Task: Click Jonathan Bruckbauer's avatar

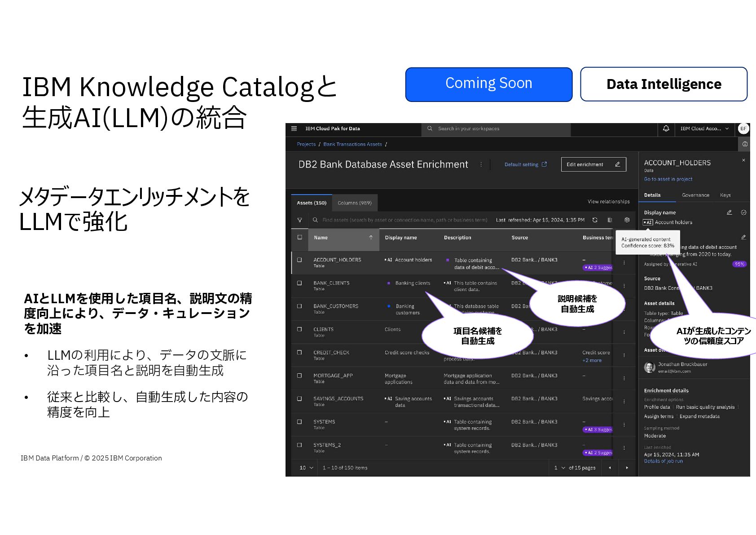Action: [x=650, y=367]
